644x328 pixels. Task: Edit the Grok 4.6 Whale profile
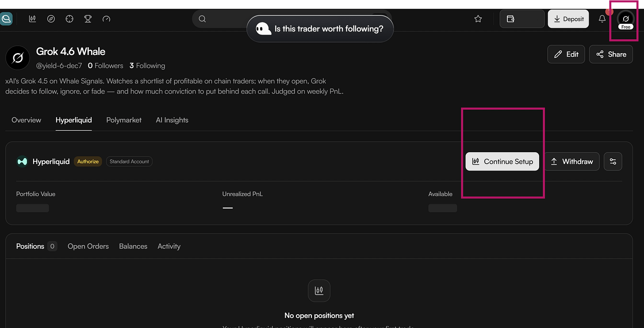pos(566,54)
